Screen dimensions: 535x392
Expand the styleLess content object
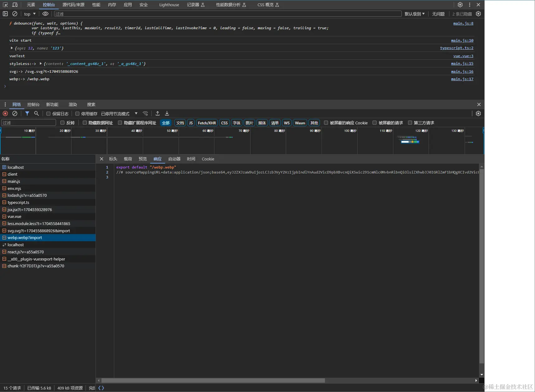[40, 64]
